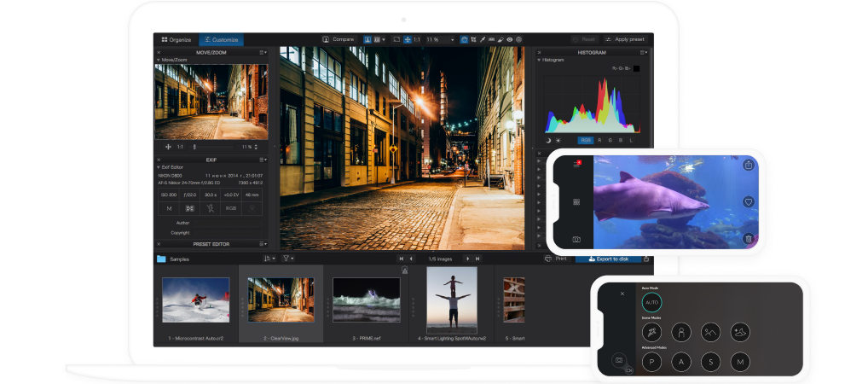The image size is (868, 384).
Task: Close the Move/Zoom palette
Action: (x=159, y=53)
